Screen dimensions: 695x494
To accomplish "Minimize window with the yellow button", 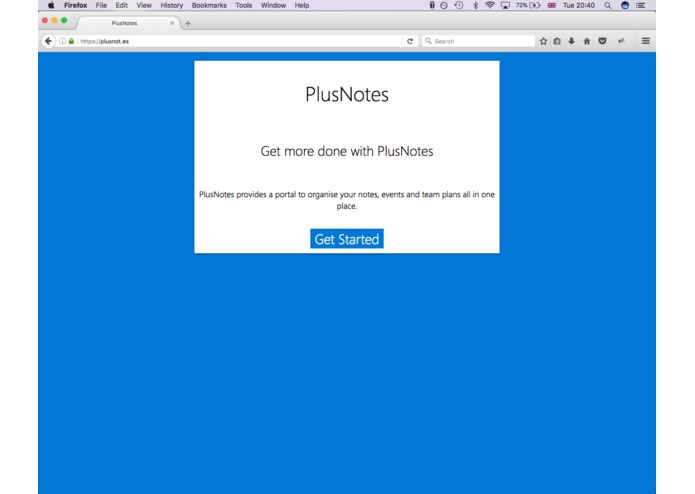I will [x=55, y=20].
